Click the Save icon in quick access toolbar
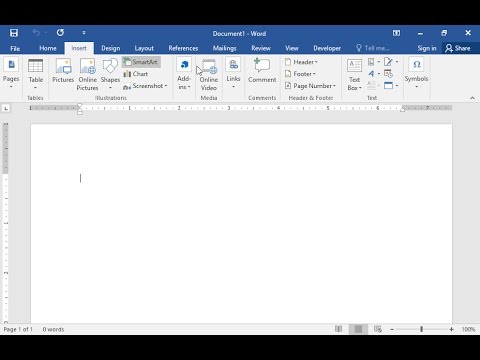 click(14, 33)
